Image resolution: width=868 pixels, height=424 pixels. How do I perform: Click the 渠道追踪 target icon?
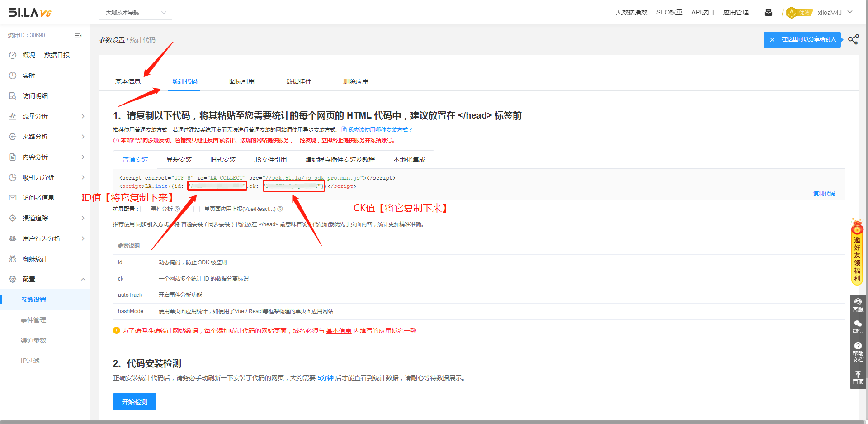pyautogui.click(x=13, y=218)
